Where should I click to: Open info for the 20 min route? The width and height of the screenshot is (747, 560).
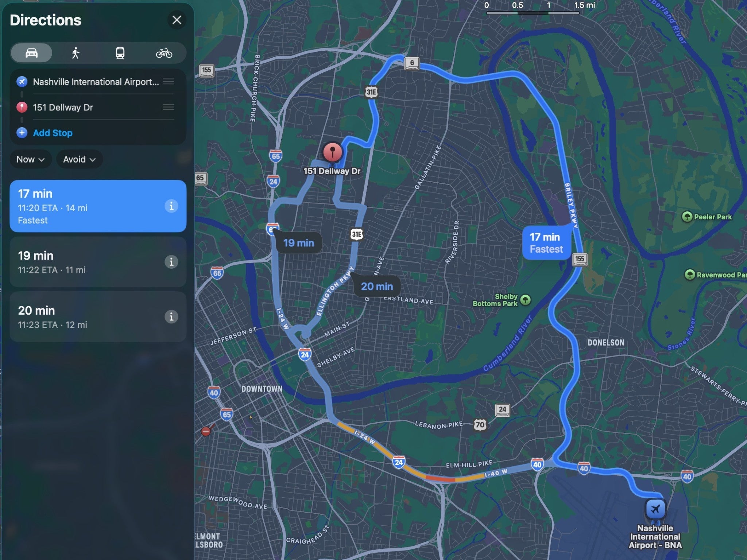click(x=171, y=316)
